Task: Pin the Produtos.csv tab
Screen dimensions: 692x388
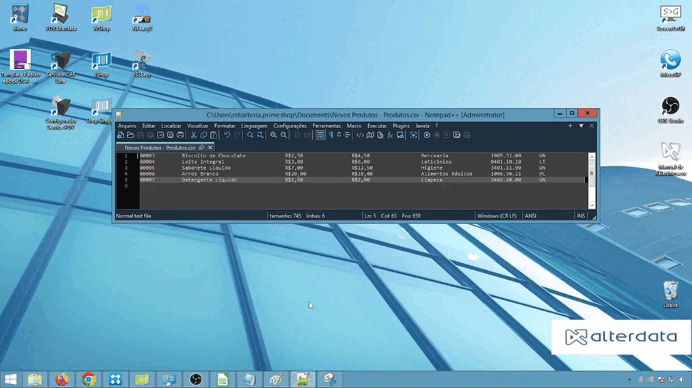Action: [x=201, y=148]
